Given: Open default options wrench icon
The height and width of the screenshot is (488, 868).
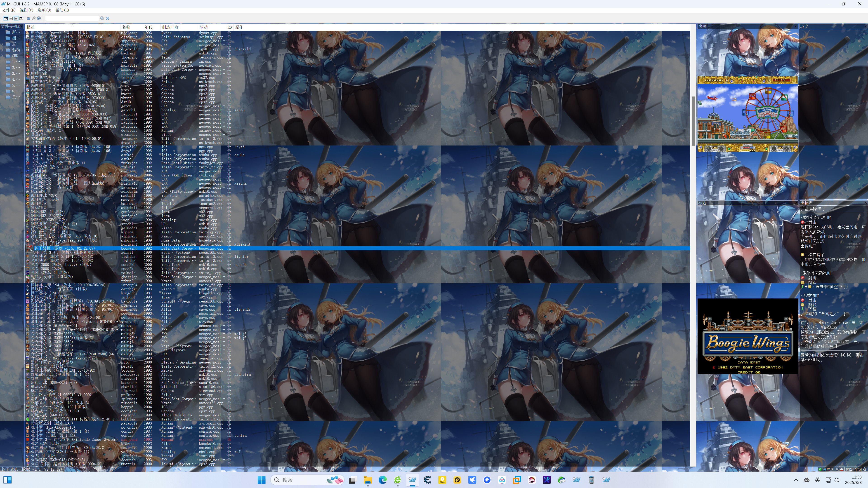Looking at the screenshot, I should [34, 18].
